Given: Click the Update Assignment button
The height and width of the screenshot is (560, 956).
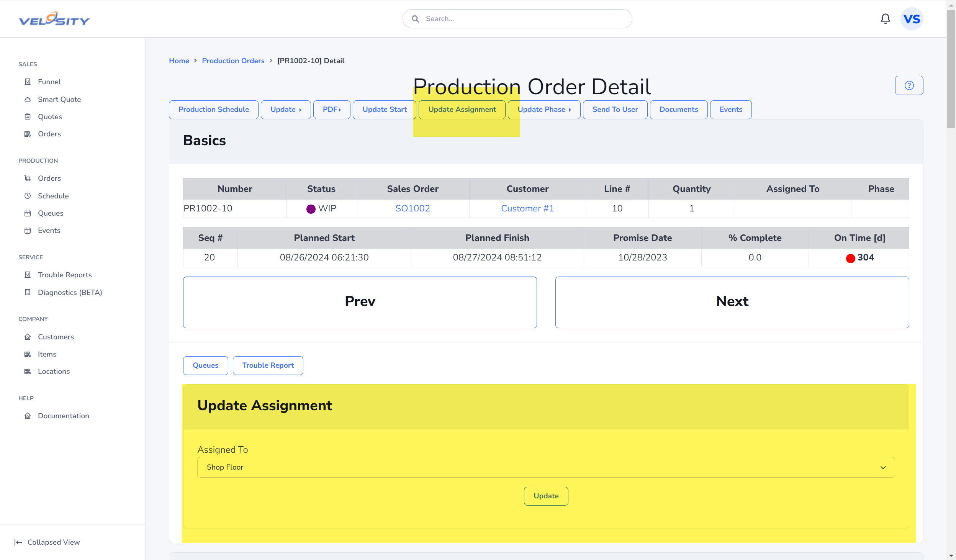Looking at the screenshot, I should pyautogui.click(x=462, y=110).
